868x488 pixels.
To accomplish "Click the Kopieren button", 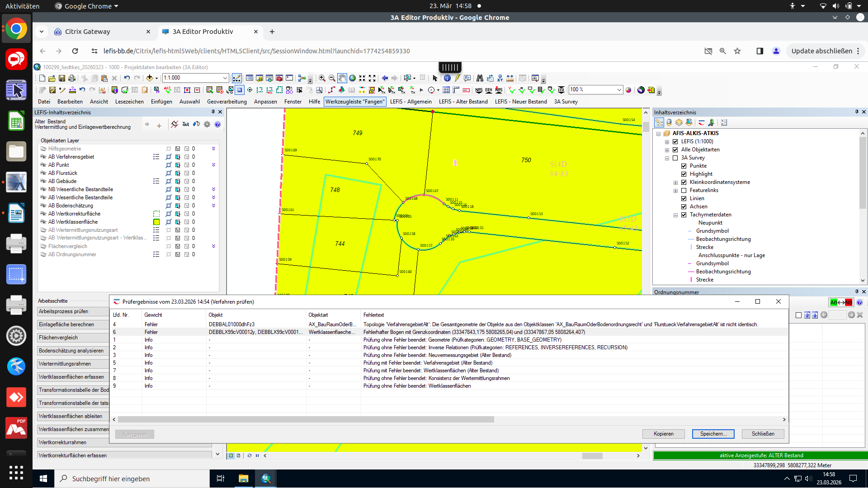I will pos(663,434).
